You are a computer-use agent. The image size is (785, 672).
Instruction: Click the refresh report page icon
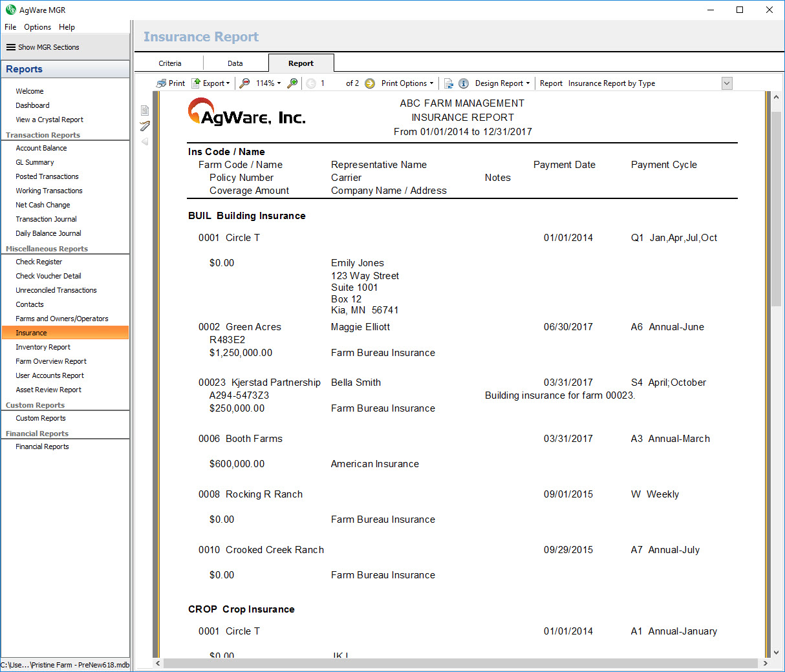448,83
